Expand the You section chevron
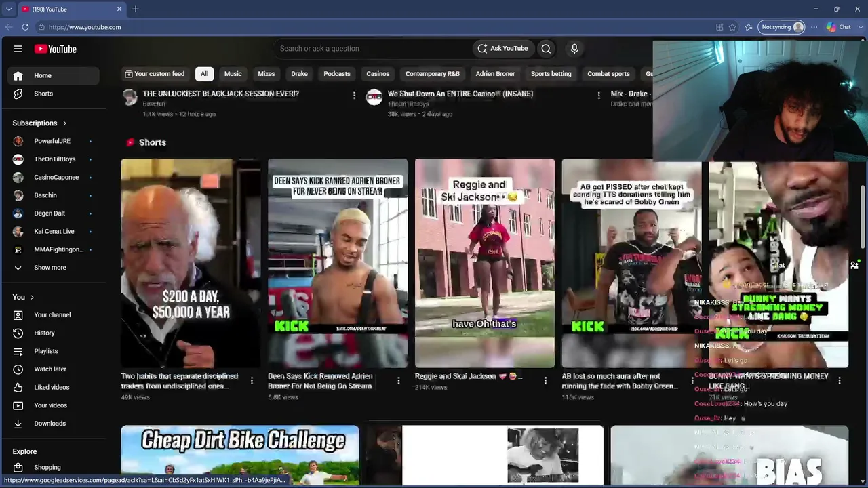This screenshot has height=488, width=868. (x=31, y=298)
